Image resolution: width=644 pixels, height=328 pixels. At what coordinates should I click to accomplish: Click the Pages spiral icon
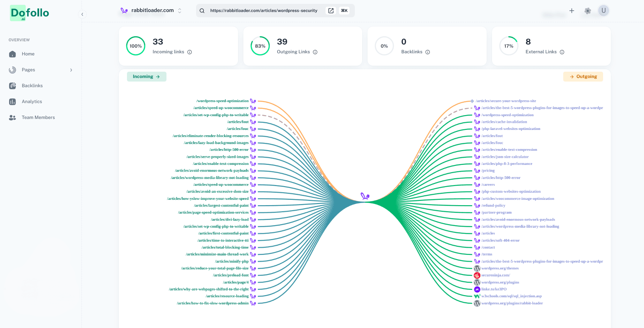tap(12, 70)
